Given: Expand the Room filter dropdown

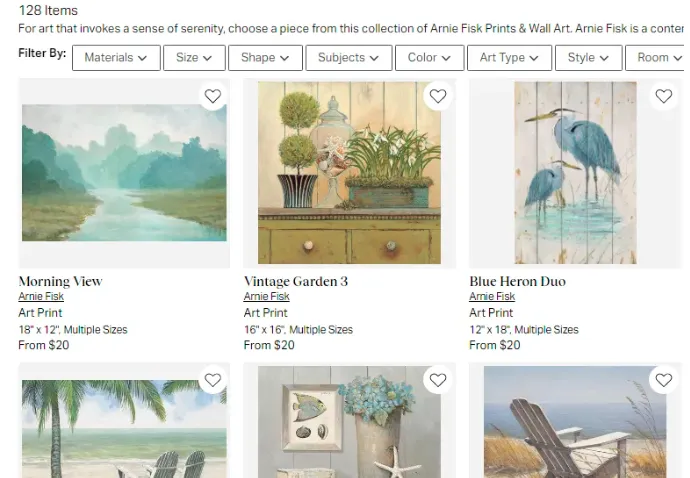Looking at the screenshot, I should (x=658, y=58).
